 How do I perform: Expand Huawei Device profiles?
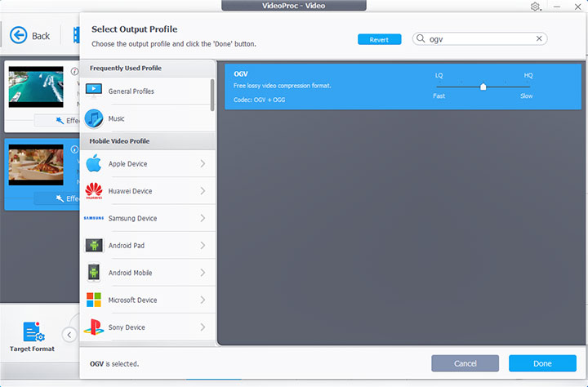click(203, 191)
